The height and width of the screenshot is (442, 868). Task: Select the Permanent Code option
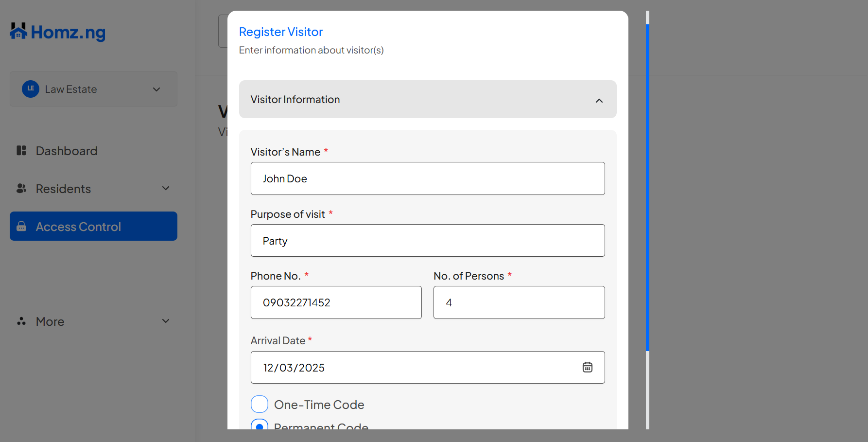coord(260,425)
